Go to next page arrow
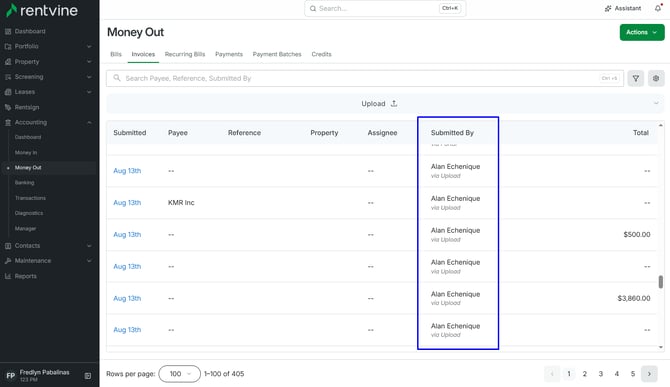The width and height of the screenshot is (670, 387). (649, 374)
